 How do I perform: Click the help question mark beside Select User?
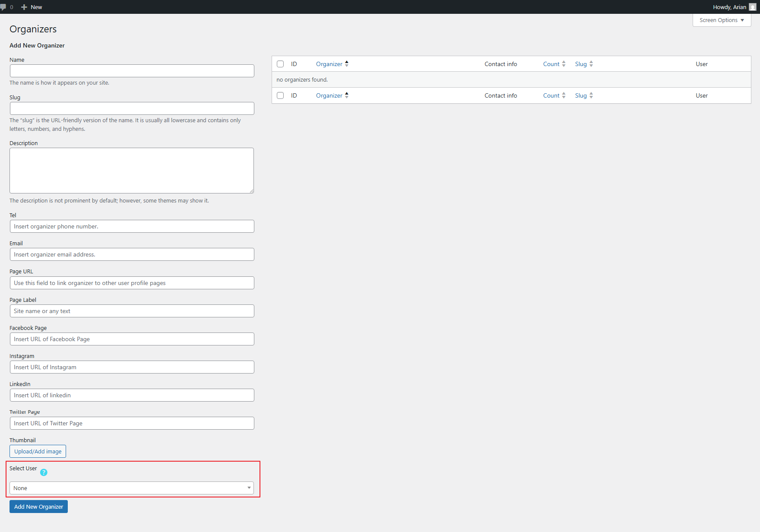[44, 472]
